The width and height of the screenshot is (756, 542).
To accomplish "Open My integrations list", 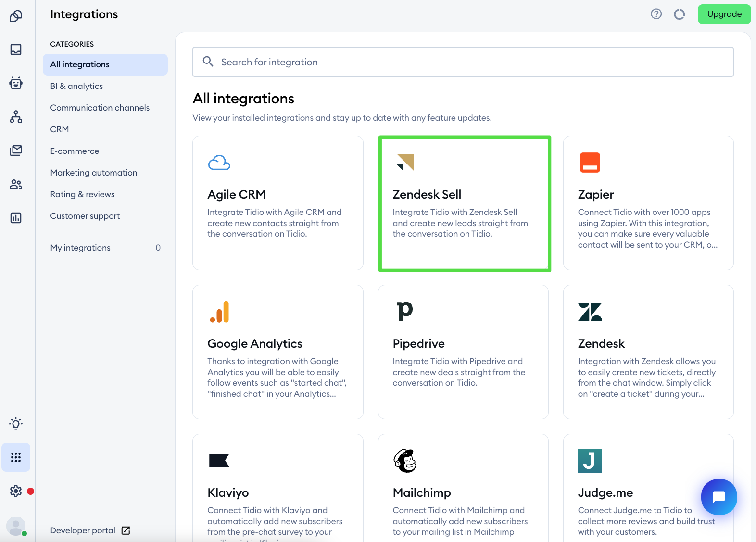I will pos(105,248).
